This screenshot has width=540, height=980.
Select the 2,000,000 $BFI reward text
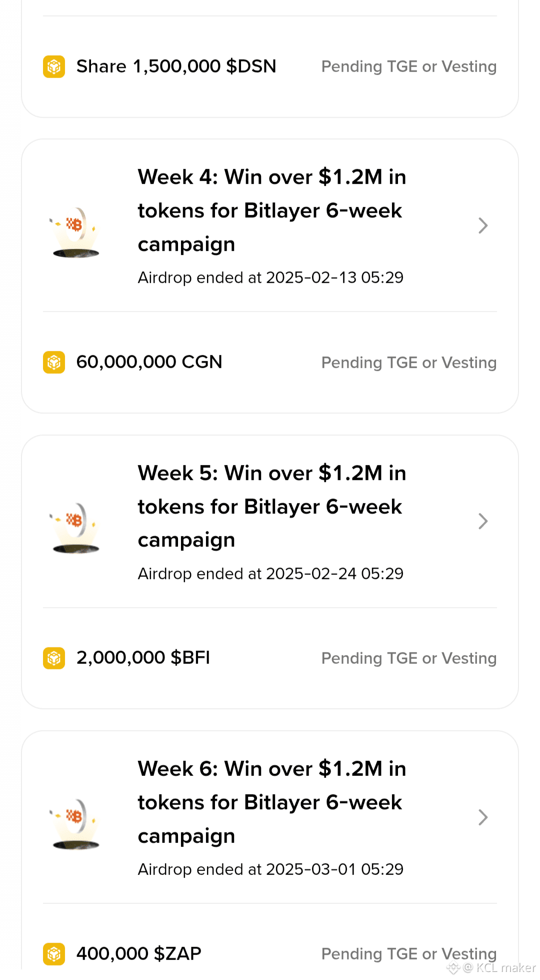tap(143, 657)
